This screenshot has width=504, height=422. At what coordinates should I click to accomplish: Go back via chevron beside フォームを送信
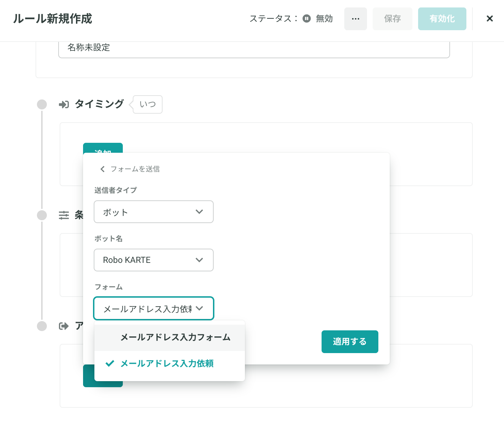pos(103,169)
